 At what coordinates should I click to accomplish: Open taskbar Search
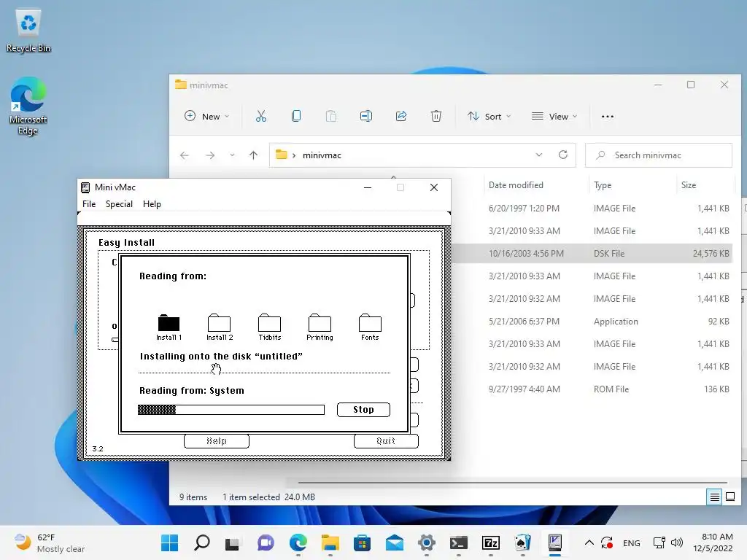point(201,542)
